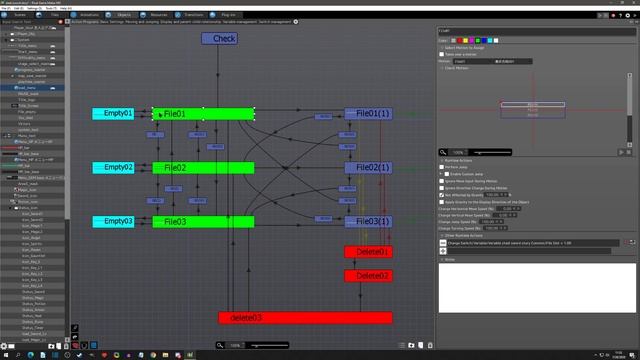Screen dimensions: 640x360
Task: Uncheck Not Affected by Gravity checkbox
Action: point(442,195)
